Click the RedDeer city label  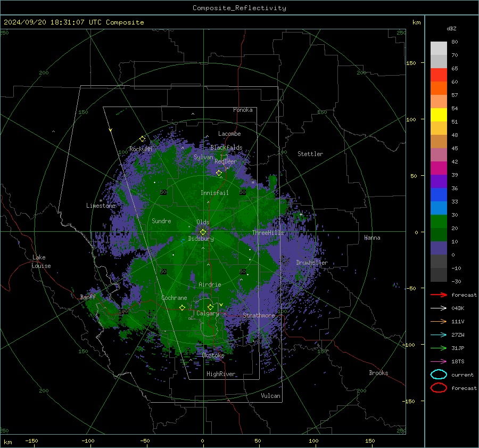coord(226,161)
